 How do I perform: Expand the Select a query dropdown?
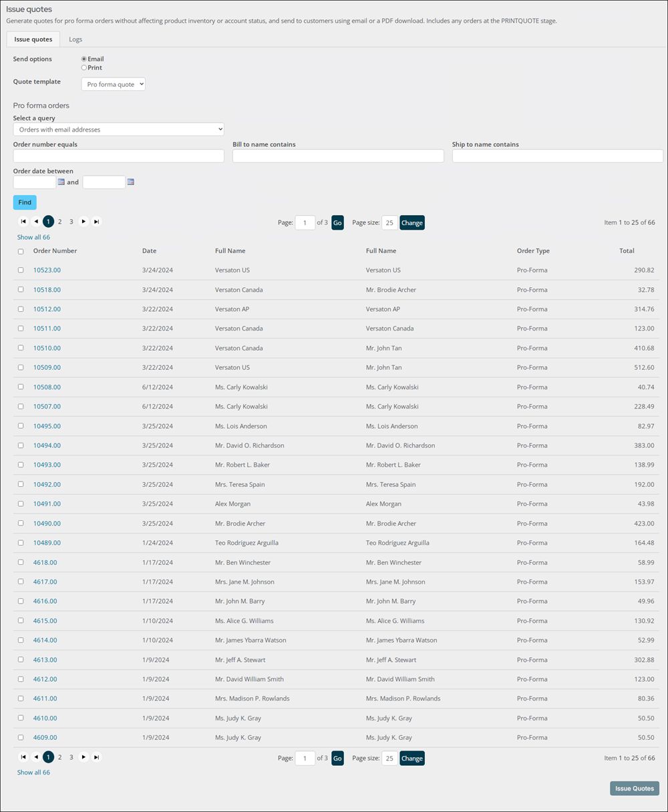pos(118,130)
